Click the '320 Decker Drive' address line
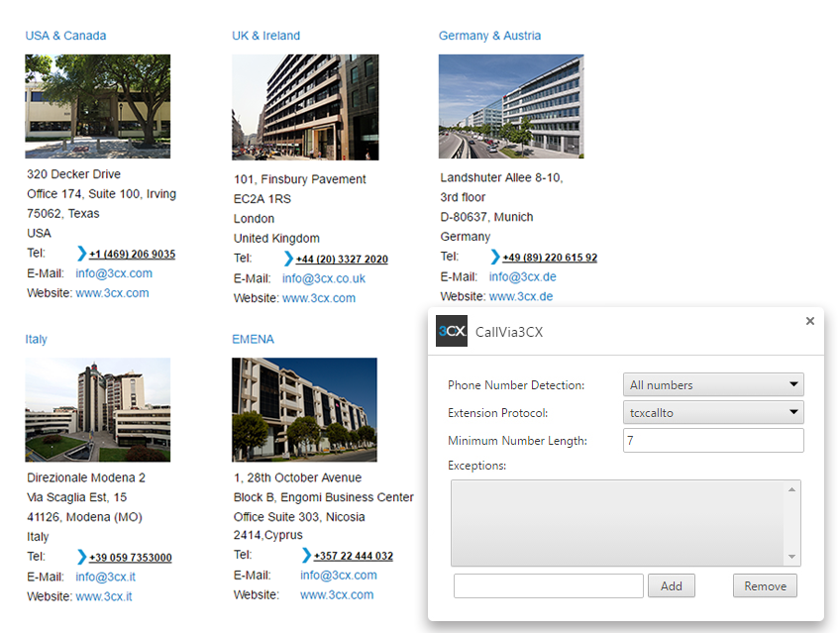840x633 pixels. coord(74,174)
